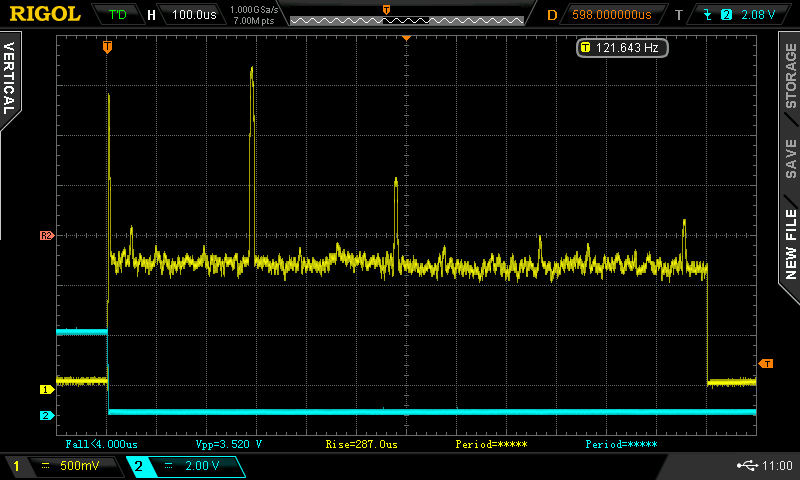Click the T'D trigger status indicator
800x480 pixels.
[117, 15]
